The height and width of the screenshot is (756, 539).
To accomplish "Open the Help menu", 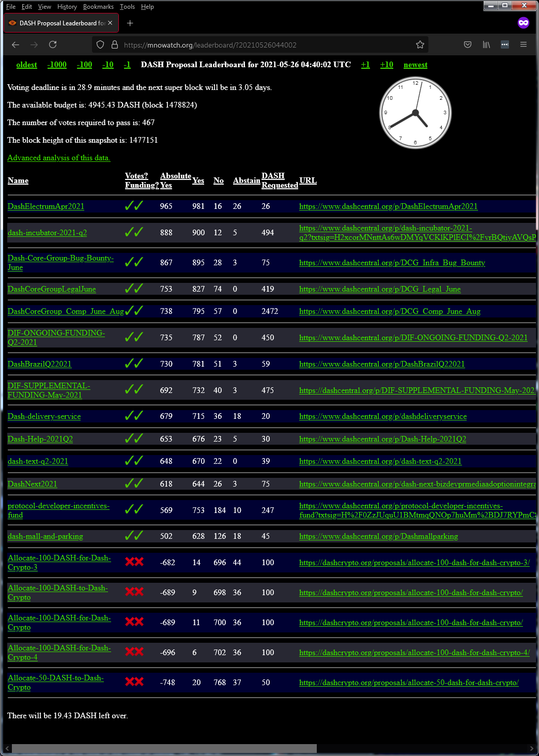I will tap(147, 7).
